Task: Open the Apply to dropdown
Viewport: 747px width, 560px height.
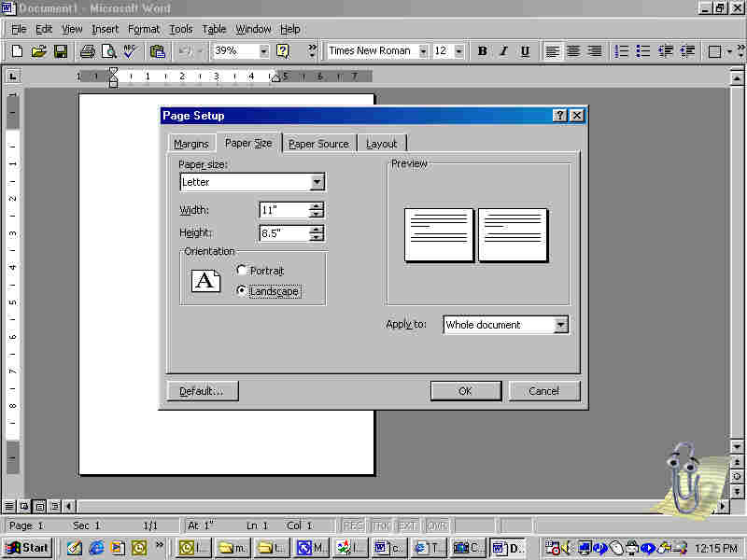Action: [560, 325]
